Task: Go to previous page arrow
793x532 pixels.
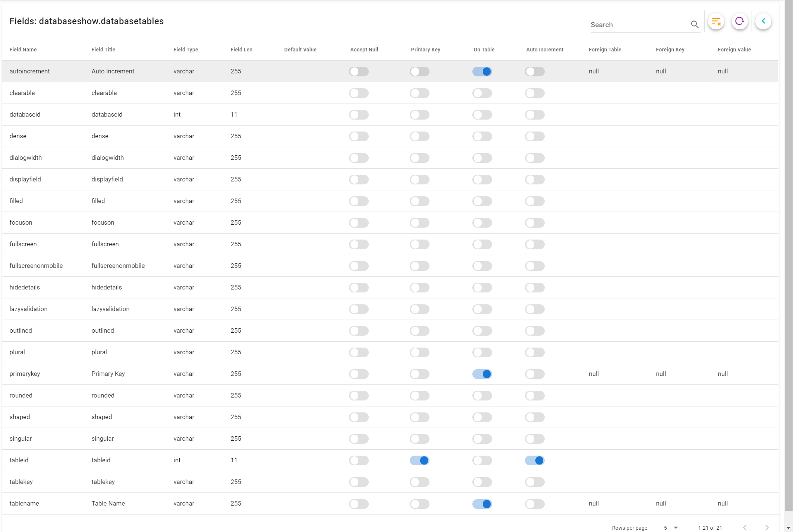Action: [x=745, y=528]
